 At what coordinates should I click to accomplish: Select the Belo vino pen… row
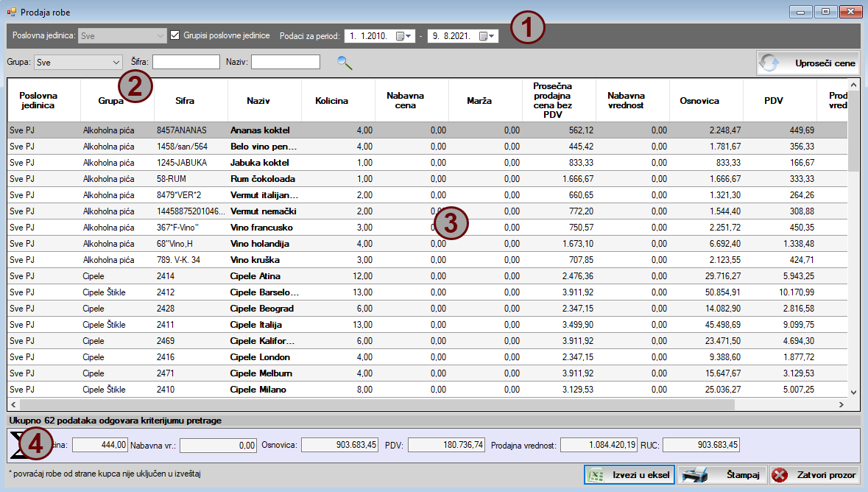[427, 147]
